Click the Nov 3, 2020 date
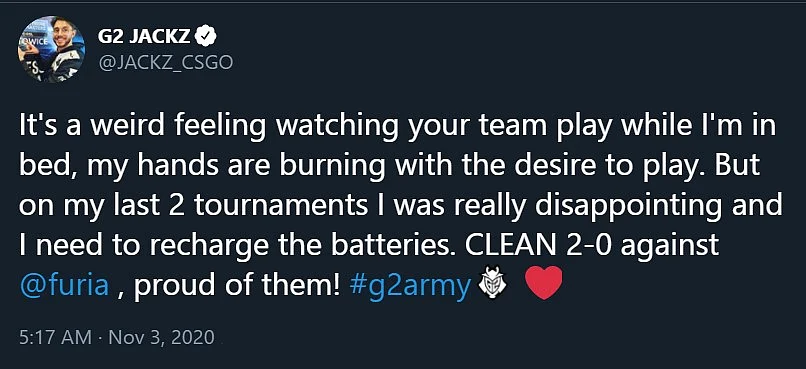The width and height of the screenshot is (806, 369). point(161,338)
